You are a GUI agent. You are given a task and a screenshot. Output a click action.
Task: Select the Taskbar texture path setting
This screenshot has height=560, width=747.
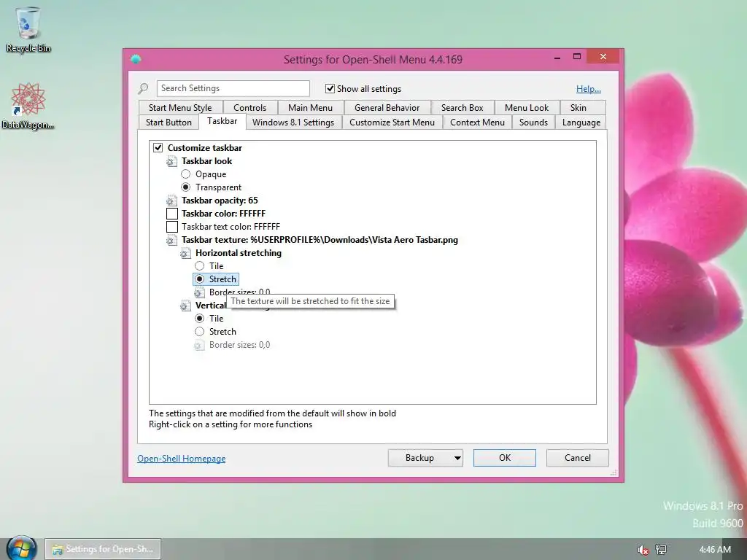click(x=320, y=240)
